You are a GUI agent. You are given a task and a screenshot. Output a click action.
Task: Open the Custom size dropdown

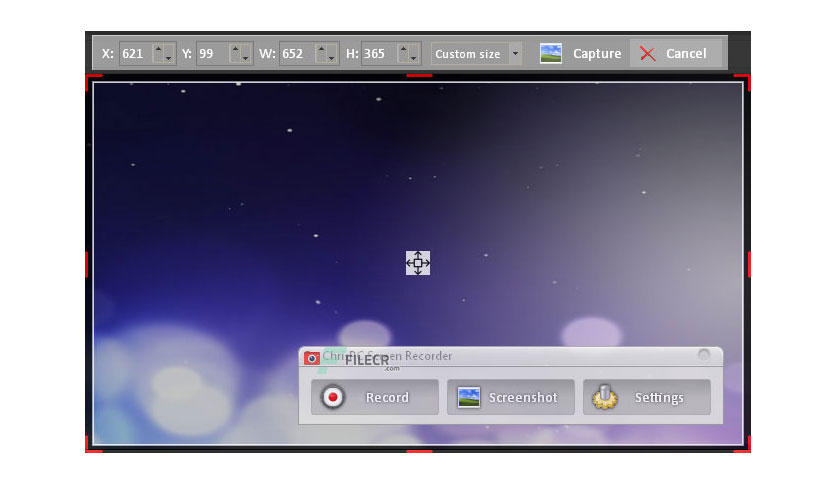tap(476, 54)
